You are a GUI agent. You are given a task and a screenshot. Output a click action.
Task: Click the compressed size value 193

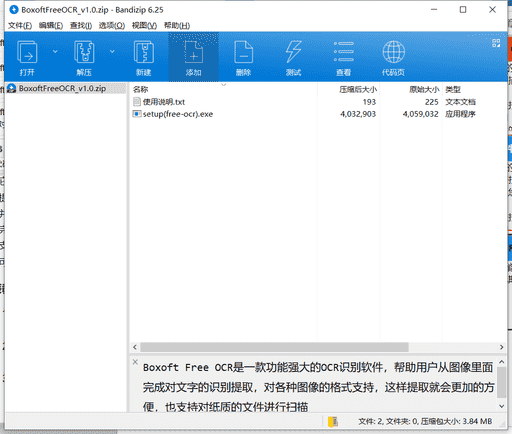tap(369, 102)
